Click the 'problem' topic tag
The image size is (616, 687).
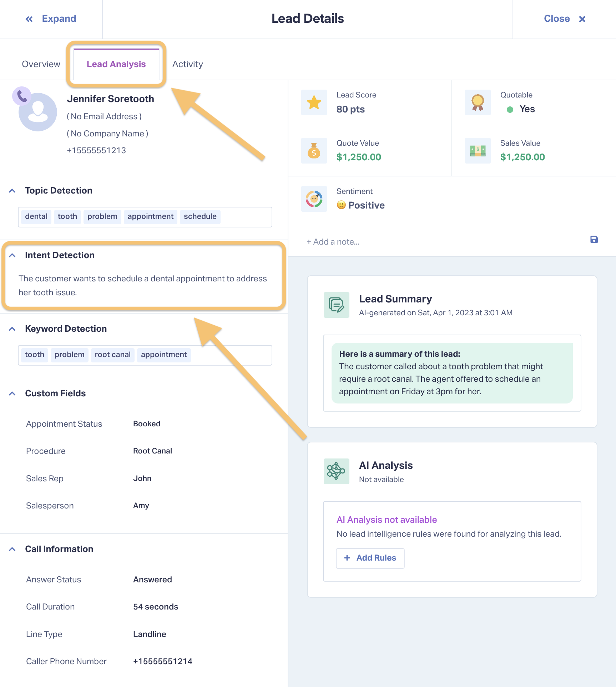(x=102, y=217)
